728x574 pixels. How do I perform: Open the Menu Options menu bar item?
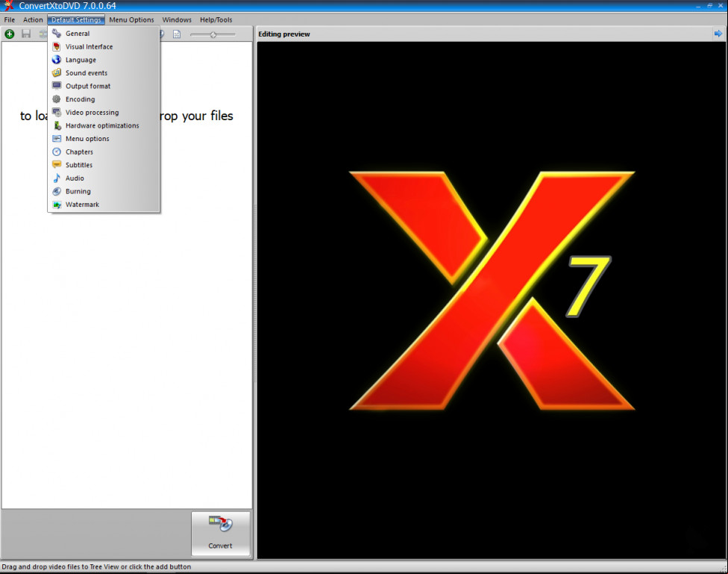pyautogui.click(x=131, y=20)
